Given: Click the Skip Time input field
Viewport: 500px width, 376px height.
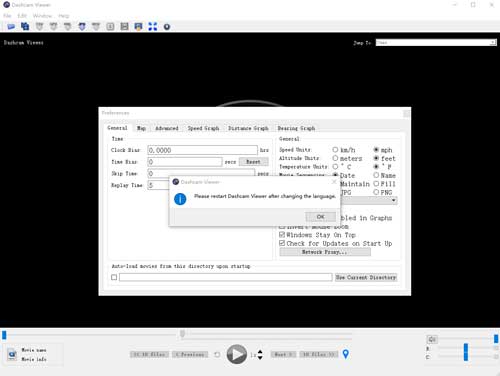Looking at the screenshot, I should pyautogui.click(x=201, y=173).
